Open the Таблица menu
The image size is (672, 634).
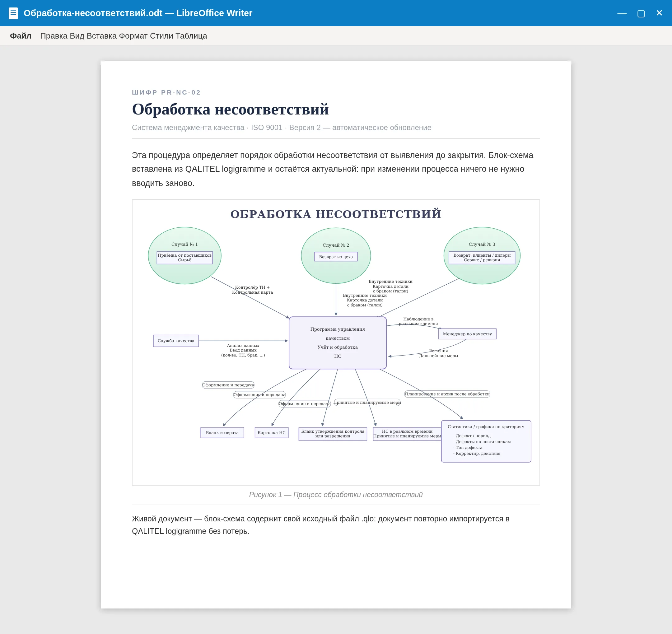[191, 36]
